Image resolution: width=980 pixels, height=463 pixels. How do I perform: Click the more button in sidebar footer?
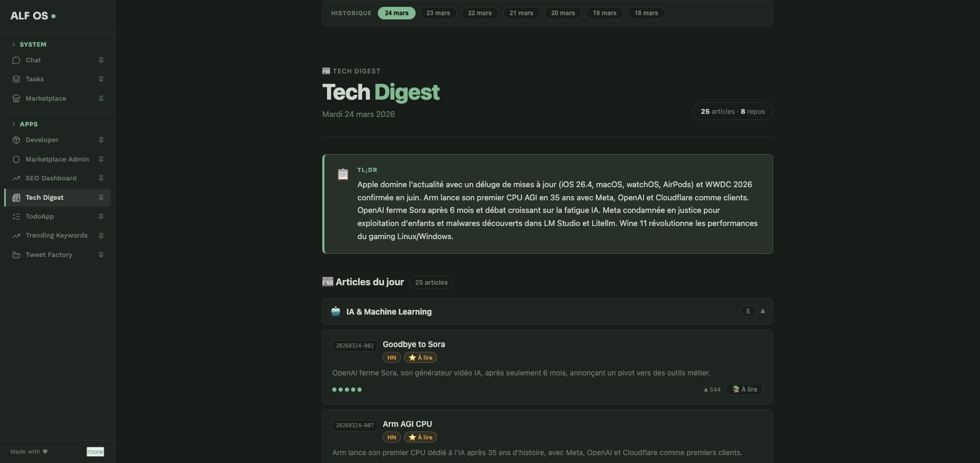click(x=95, y=452)
